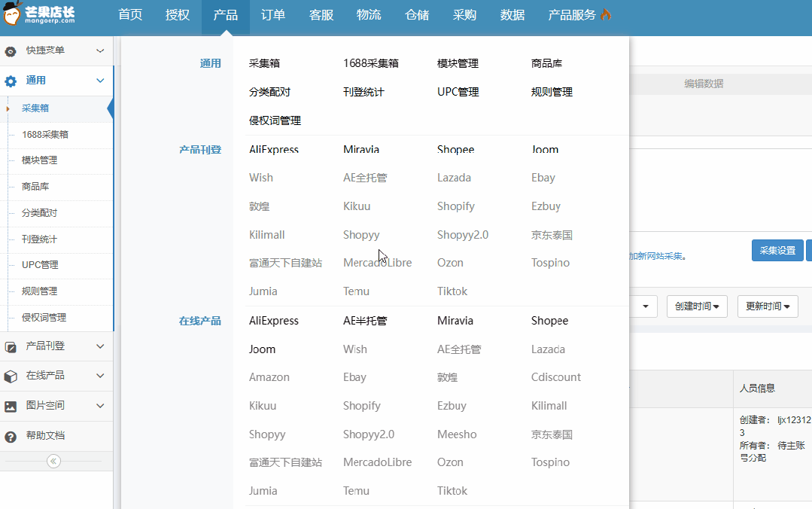
Task: Open Joom under 在线产品
Action: tap(262, 349)
